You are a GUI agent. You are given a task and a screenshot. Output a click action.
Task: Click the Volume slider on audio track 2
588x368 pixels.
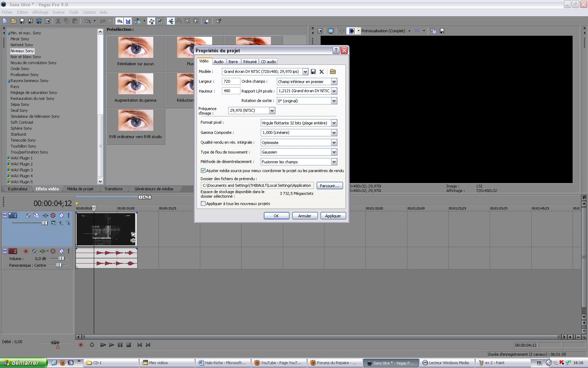tap(61, 258)
